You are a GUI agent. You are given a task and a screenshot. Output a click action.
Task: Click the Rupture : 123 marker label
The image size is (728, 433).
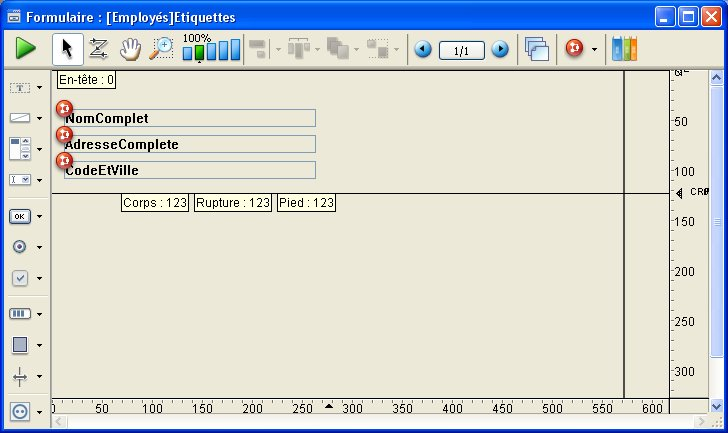point(232,203)
